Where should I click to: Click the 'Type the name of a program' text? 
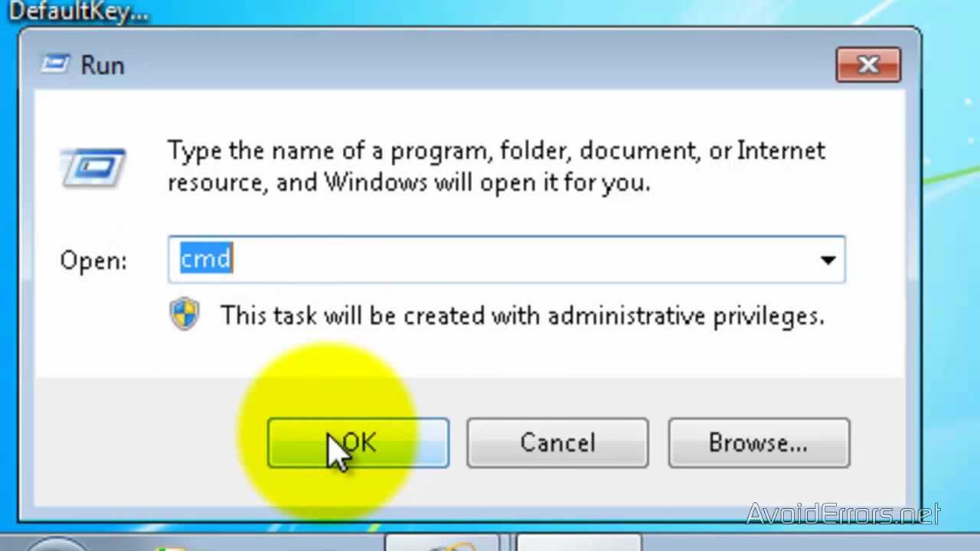point(328,150)
